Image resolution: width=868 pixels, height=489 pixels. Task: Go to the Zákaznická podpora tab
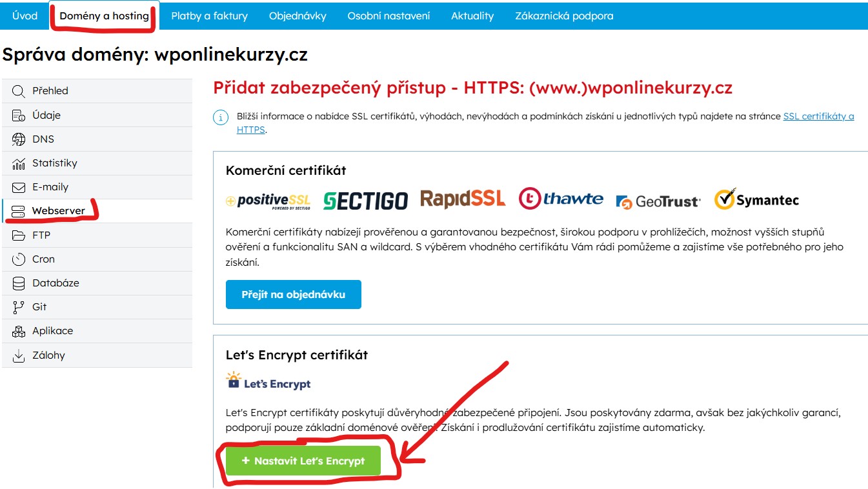tap(564, 16)
